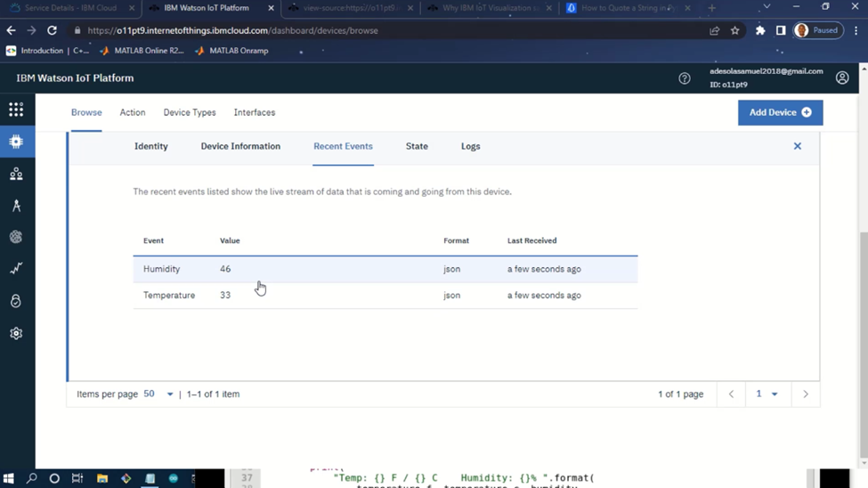Close the device details panel
This screenshot has height=488, width=868.
[797, 146]
